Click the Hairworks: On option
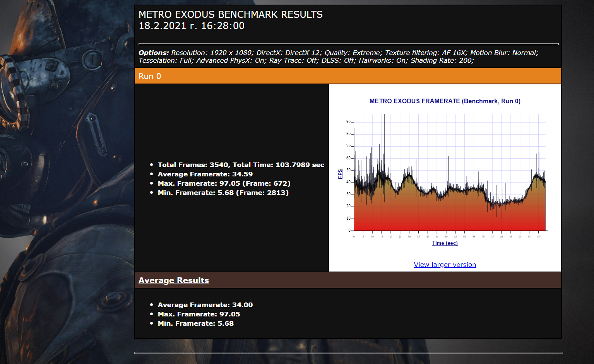This screenshot has height=364, width=594. tap(383, 60)
